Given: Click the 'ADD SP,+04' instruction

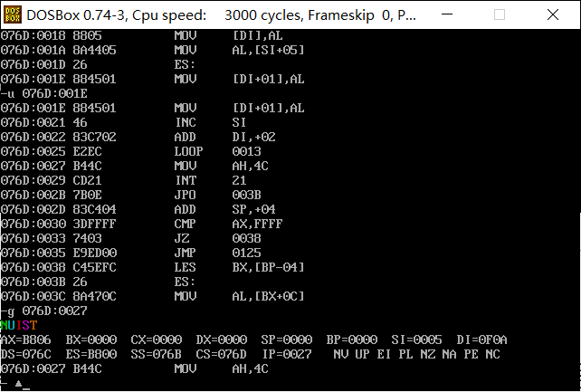Looking at the screenshot, I should [225, 209].
